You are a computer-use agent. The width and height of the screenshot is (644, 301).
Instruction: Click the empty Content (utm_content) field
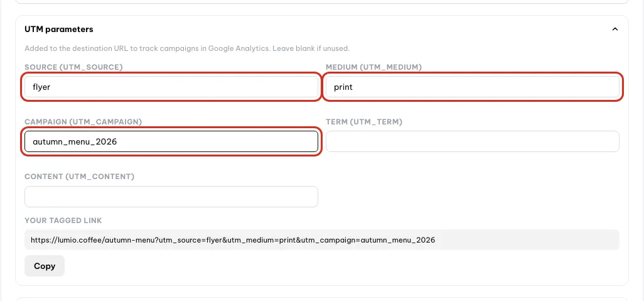click(x=171, y=197)
